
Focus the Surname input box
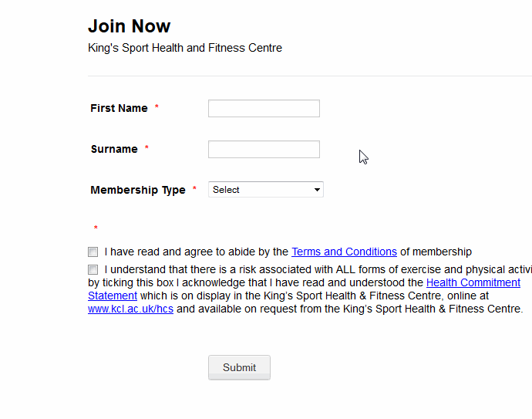264,150
